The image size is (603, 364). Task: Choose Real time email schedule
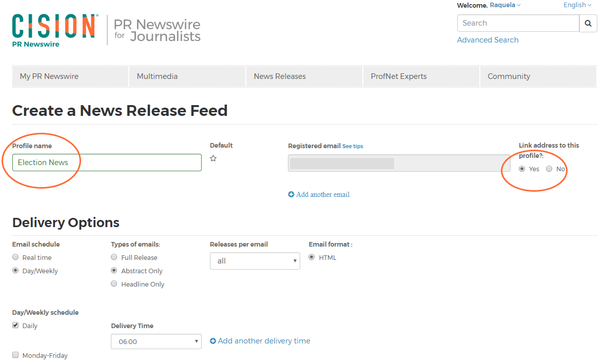click(x=15, y=257)
